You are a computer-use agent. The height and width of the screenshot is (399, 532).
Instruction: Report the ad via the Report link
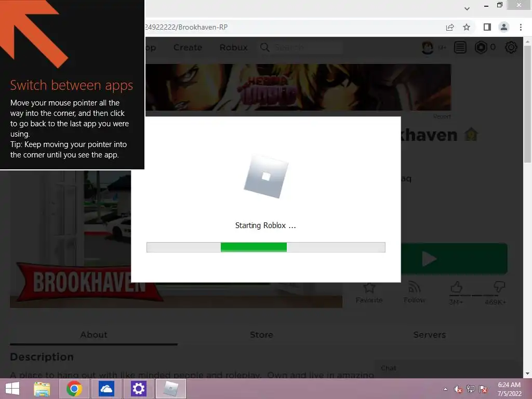click(x=442, y=116)
